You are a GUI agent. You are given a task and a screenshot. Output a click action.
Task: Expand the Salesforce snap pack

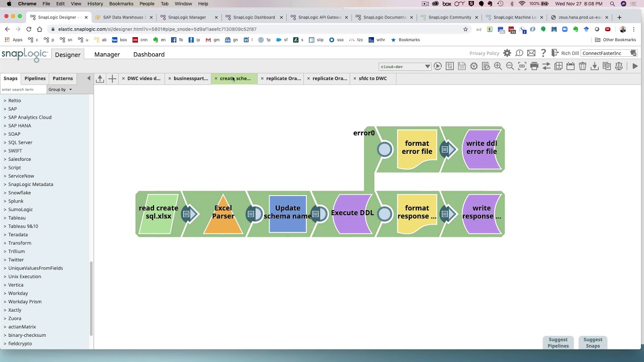click(19, 159)
